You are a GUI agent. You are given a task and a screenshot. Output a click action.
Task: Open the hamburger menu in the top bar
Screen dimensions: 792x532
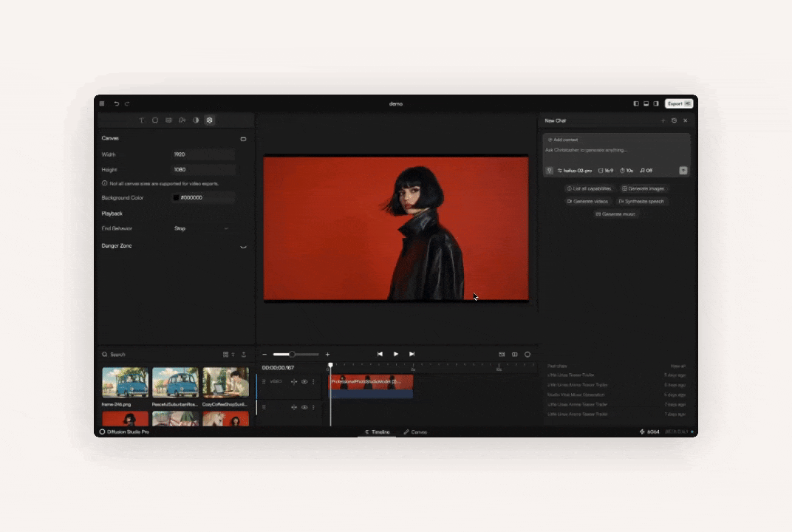[x=102, y=103]
